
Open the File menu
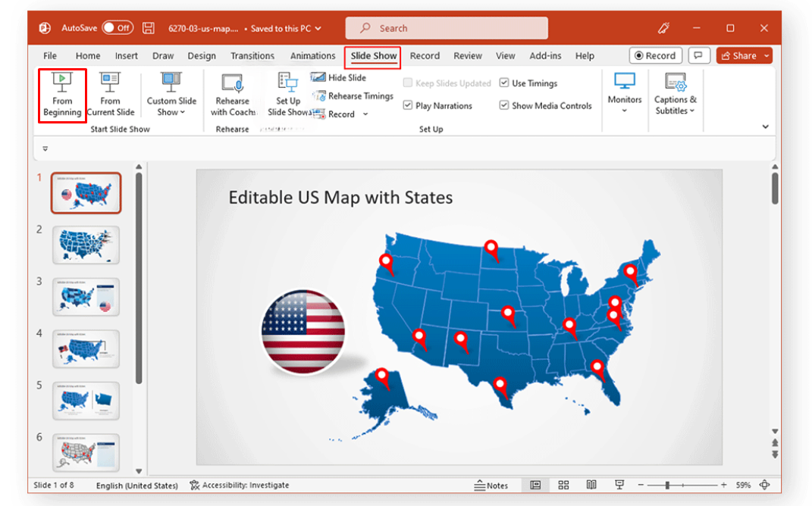(50, 56)
